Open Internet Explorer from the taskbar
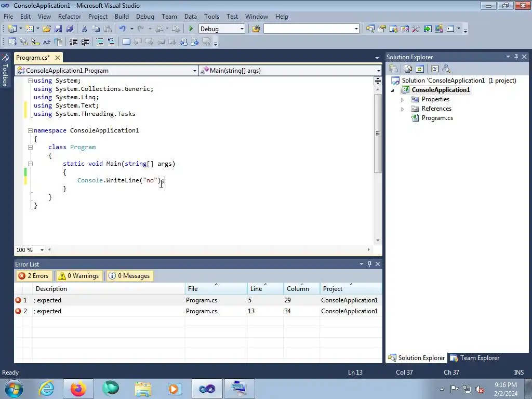 46,389
